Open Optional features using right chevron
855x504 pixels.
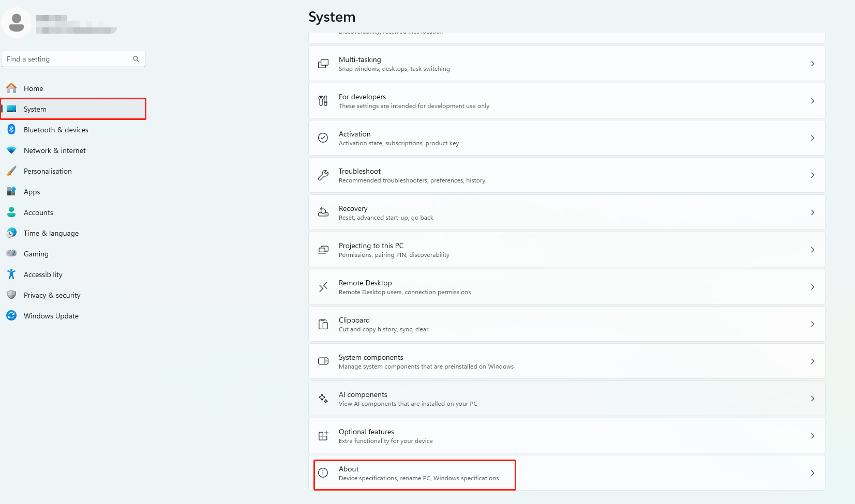[813, 436]
